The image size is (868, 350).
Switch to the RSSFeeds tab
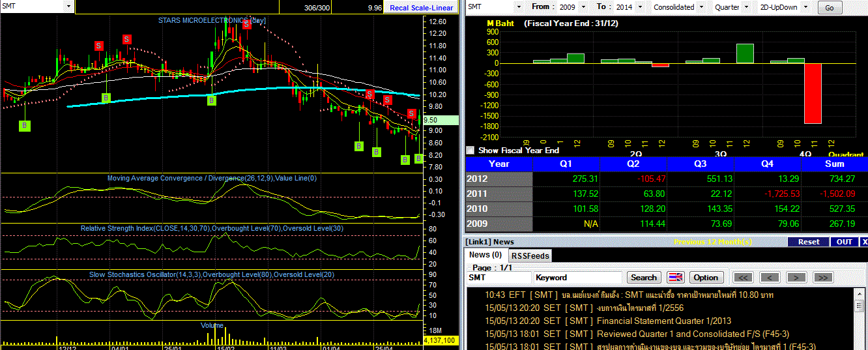pyautogui.click(x=530, y=255)
